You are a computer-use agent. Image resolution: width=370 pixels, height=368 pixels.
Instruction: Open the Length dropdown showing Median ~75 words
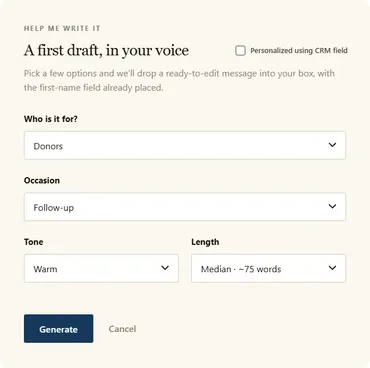click(x=268, y=268)
